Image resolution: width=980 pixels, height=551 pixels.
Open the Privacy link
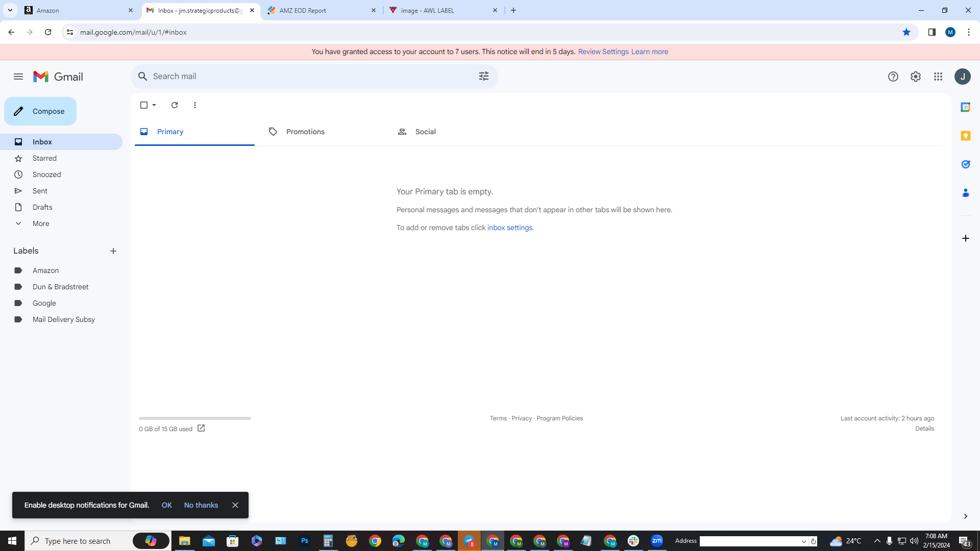pos(522,418)
